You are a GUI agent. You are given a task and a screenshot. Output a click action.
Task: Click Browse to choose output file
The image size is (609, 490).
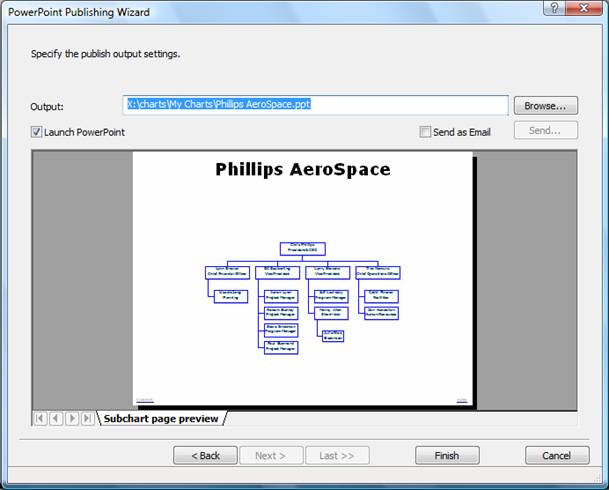(x=546, y=106)
